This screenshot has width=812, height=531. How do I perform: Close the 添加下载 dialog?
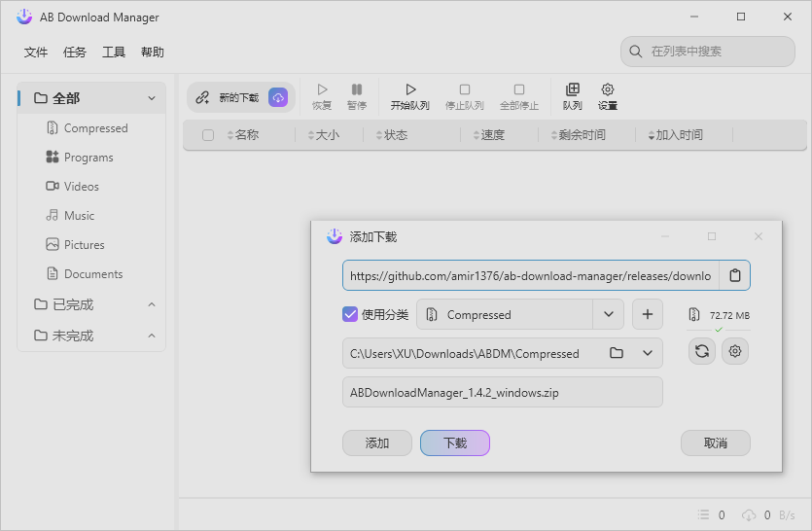click(x=759, y=236)
